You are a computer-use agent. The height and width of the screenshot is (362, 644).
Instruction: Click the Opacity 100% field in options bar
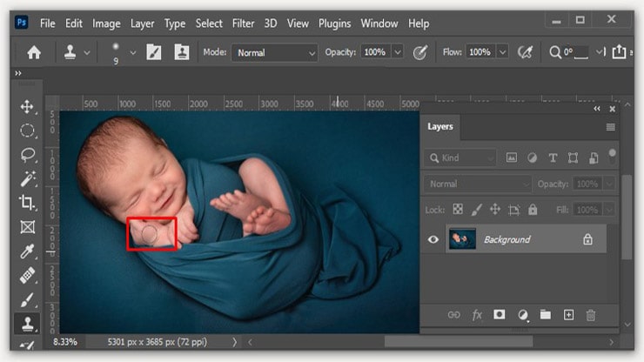tap(375, 52)
